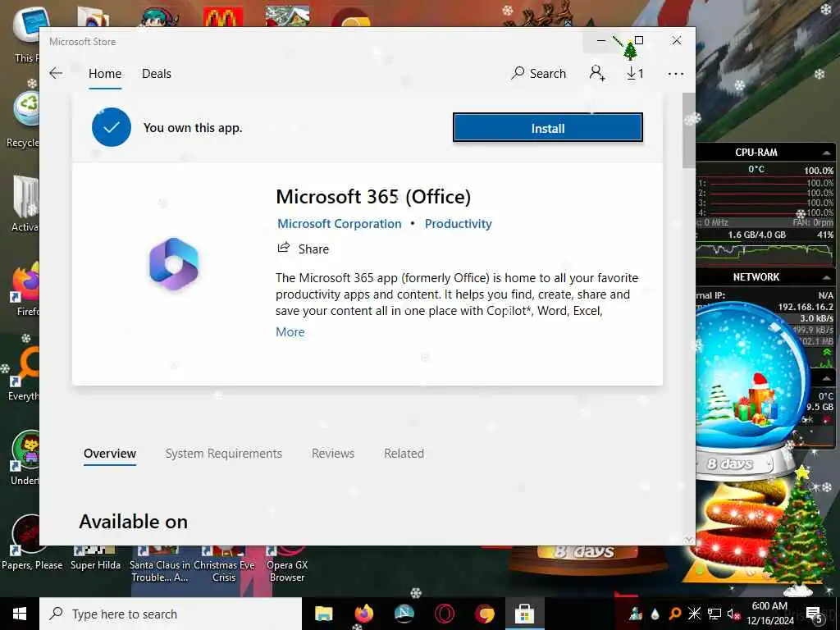The width and height of the screenshot is (840, 630).
Task: Click the blue ownership checkmark badge
Action: pyautogui.click(x=112, y=127)
